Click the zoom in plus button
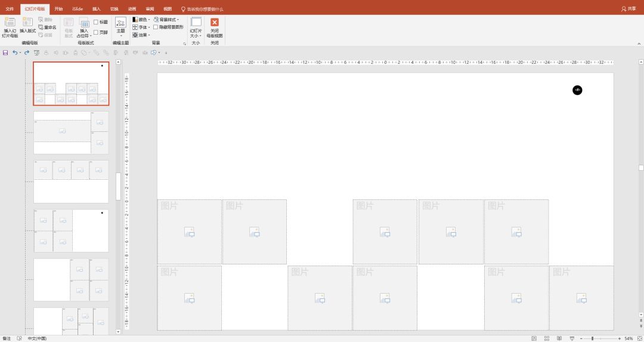 coord(620,338)
